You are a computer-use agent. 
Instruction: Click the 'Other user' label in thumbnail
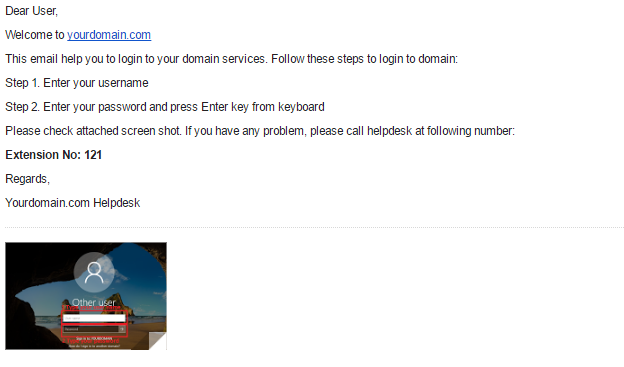pyautogui.click(x=94, y=303)
